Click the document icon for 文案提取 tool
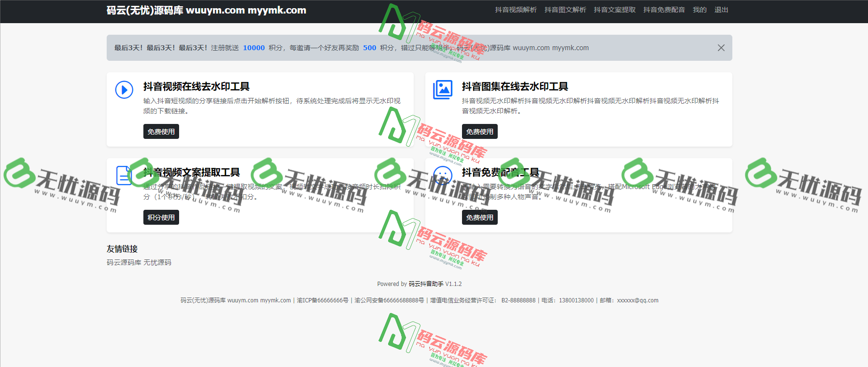Image resolution: width=868 pixels, height=367 pixels. click(124, 176)
